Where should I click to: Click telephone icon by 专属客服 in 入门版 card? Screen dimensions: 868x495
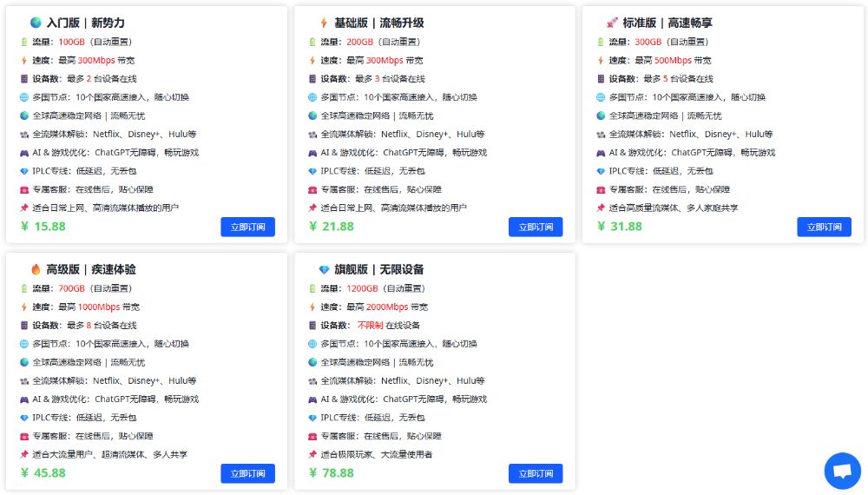23,190
